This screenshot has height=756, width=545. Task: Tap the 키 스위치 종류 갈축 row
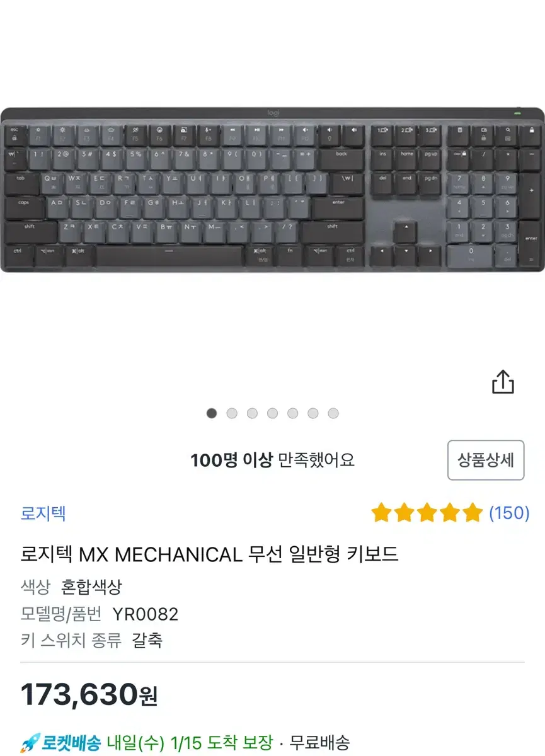[92, 640]
